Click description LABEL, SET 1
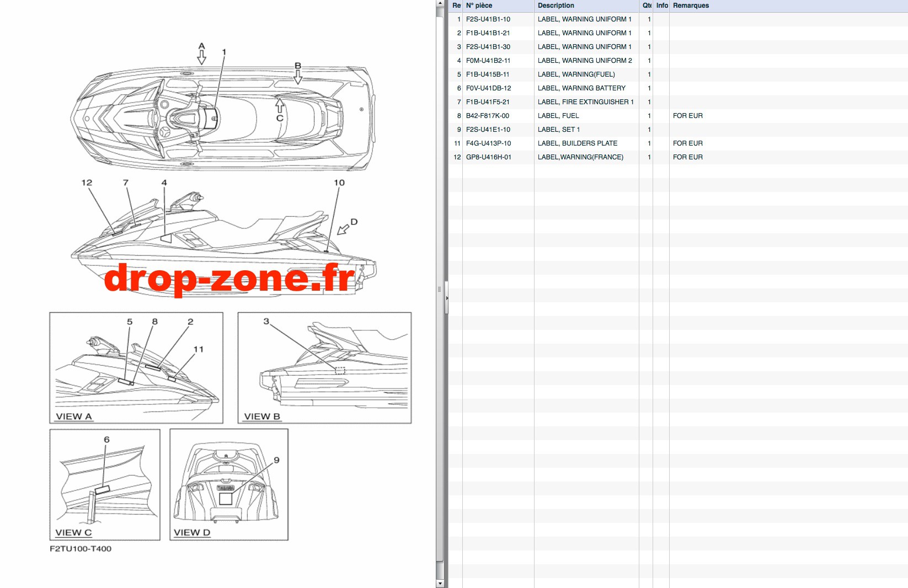 (x=559, y=130)
